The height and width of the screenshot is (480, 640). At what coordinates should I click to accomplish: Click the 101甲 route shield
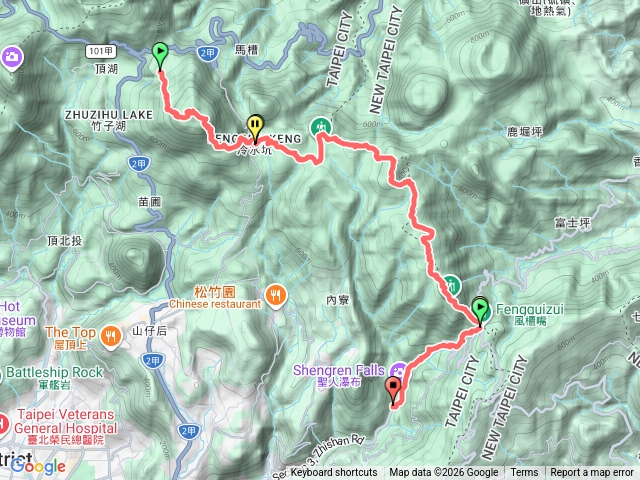tap(101, 51)
